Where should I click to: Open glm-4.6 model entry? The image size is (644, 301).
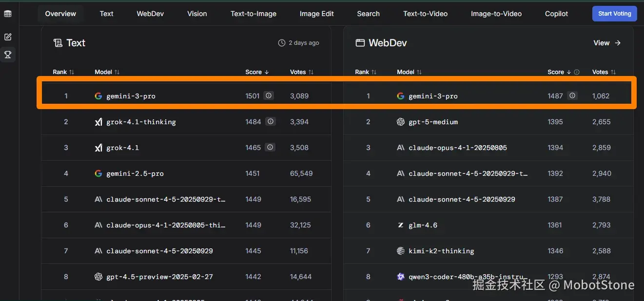423,225
